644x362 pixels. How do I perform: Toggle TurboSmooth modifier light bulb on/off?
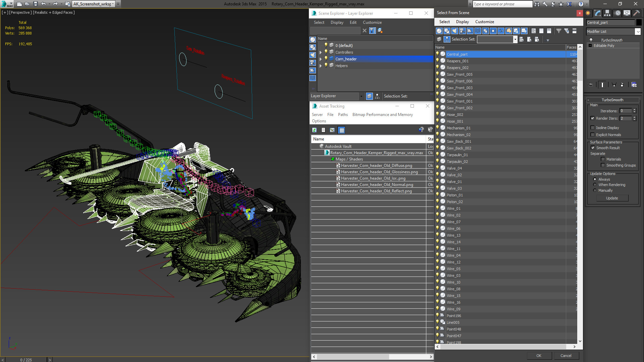[591, 40]
